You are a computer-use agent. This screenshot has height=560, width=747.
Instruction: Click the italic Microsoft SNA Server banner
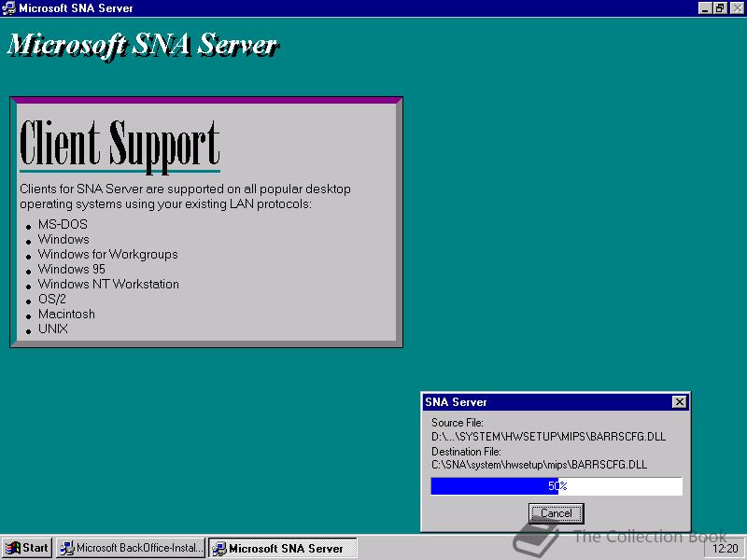click(x=143, y=46)
